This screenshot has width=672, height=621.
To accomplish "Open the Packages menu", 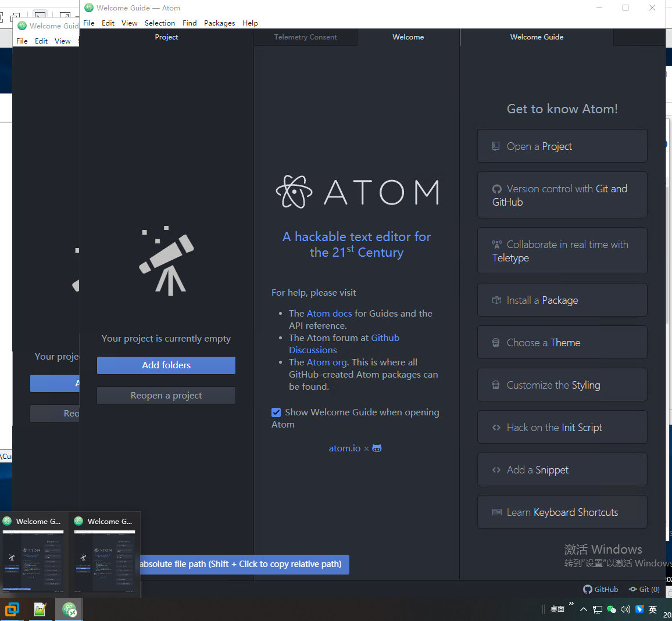I will (x=219, y=23).
